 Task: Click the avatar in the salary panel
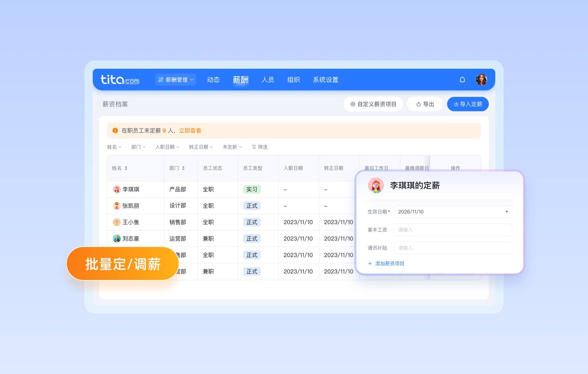376,185
